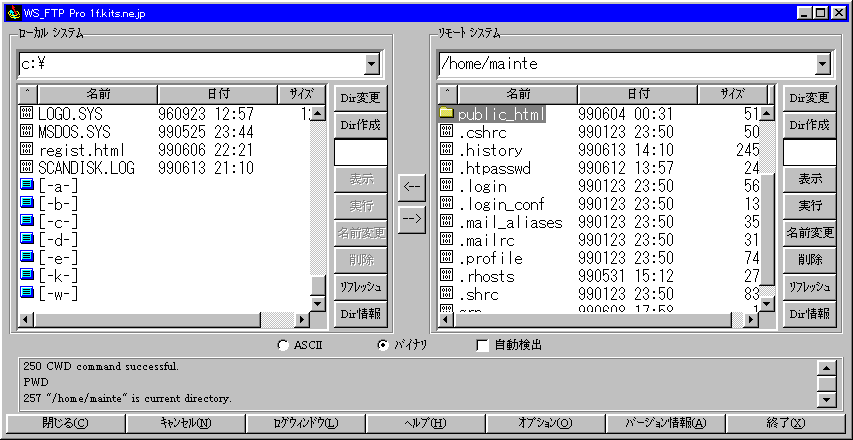Click local file mask input field

coord(361,152)
